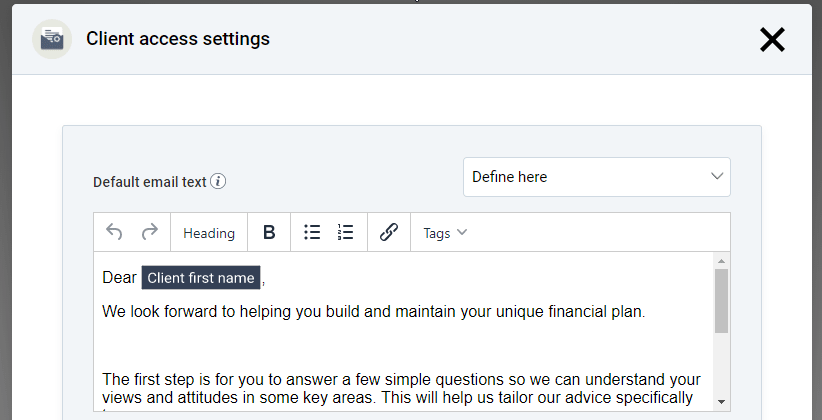Select the Client first name tag chip
Screen dimensions: 822x420
coord(201,277)
